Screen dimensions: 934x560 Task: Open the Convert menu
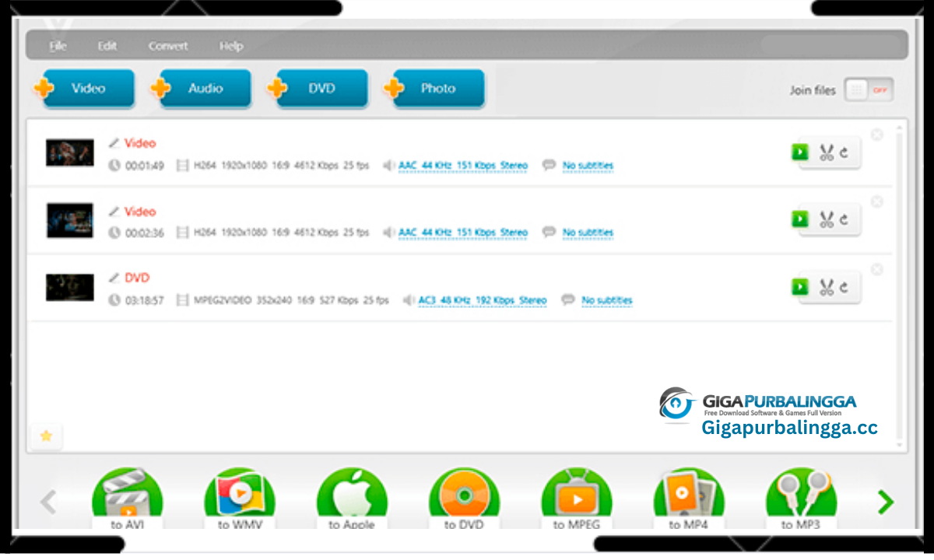168,46
